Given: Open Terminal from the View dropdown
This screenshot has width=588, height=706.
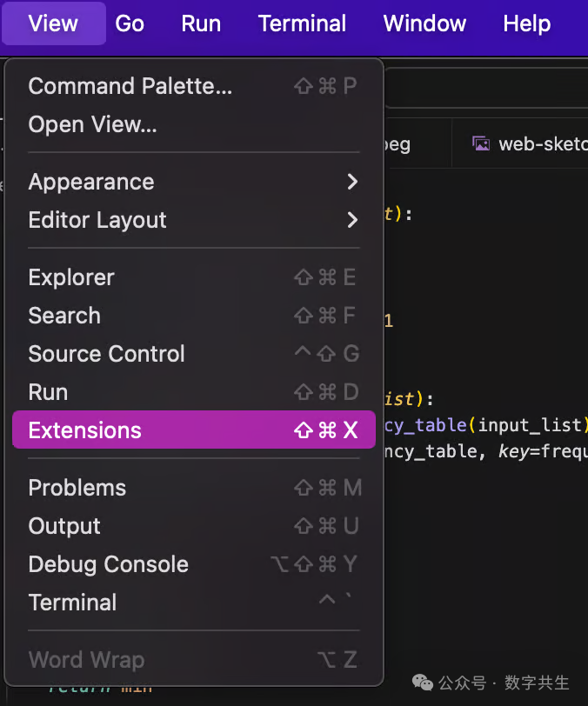Looking at the screenshot, I should [x=72, y=603].
